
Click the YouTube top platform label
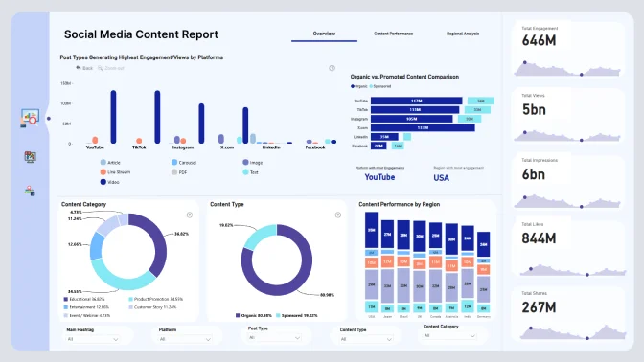(x=379, y=177)
